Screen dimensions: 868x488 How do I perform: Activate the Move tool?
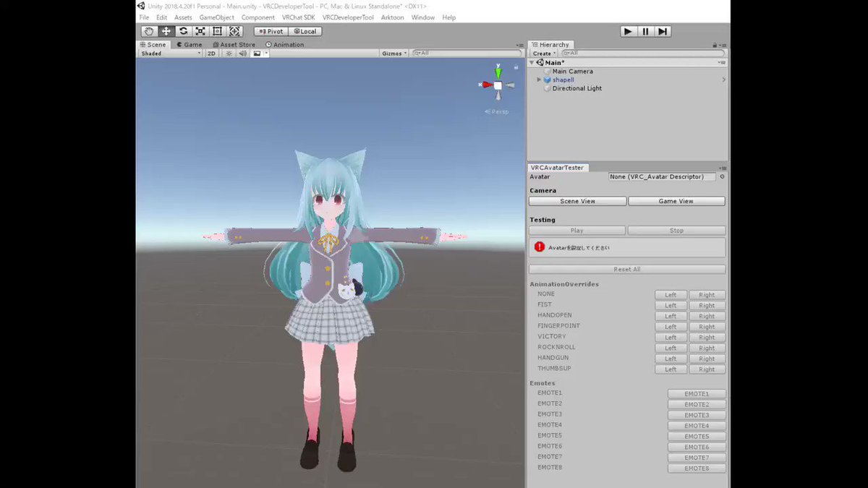[166, 31]
